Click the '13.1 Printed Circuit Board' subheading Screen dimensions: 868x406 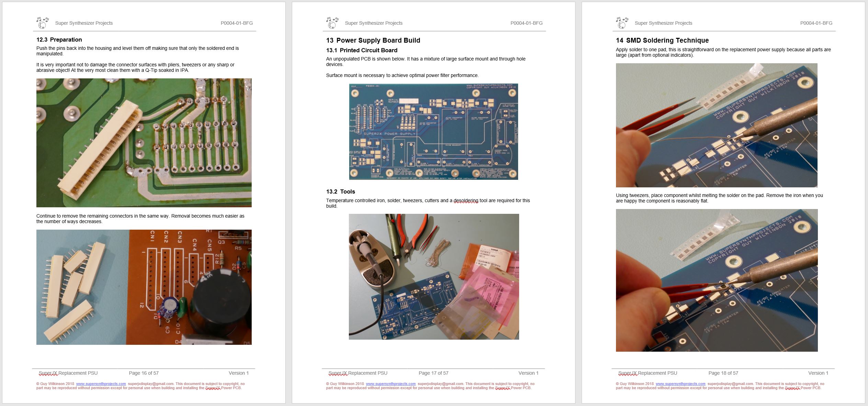(x=362, y=50)
